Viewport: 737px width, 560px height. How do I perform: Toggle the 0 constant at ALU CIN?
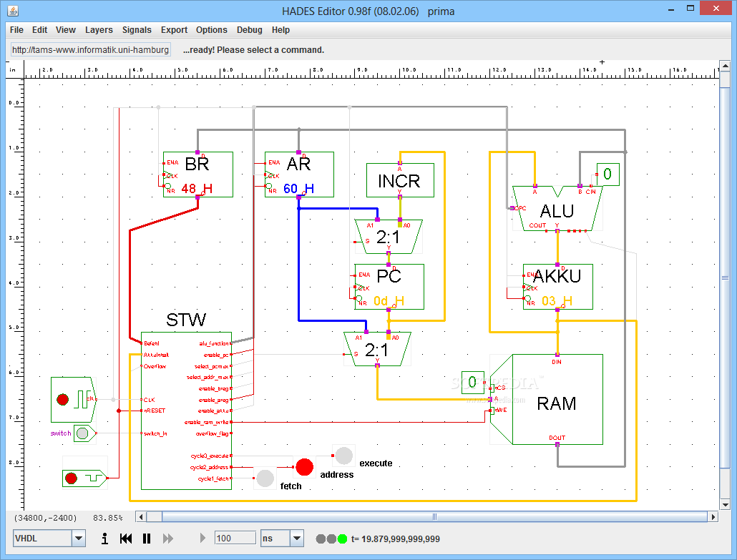(607, 175)
